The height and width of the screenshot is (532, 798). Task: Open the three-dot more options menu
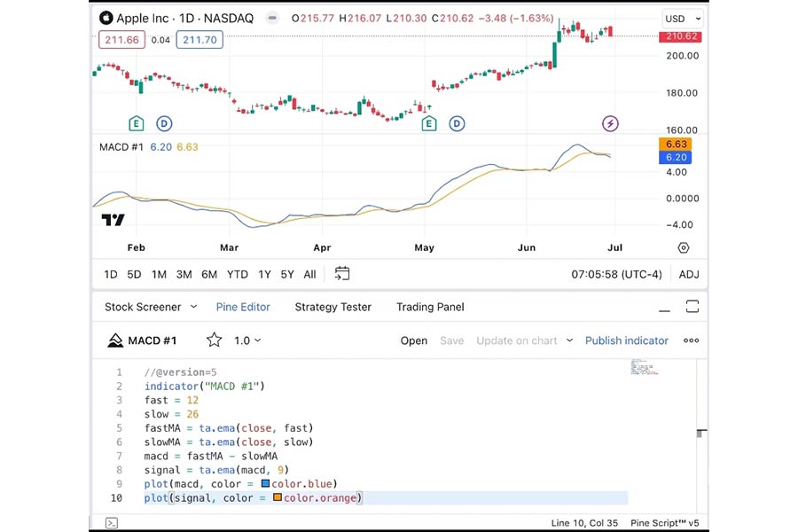691,340
